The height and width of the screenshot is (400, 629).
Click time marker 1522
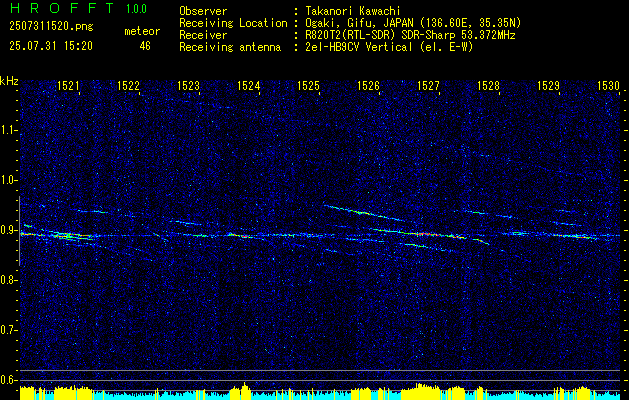(128, 86)
